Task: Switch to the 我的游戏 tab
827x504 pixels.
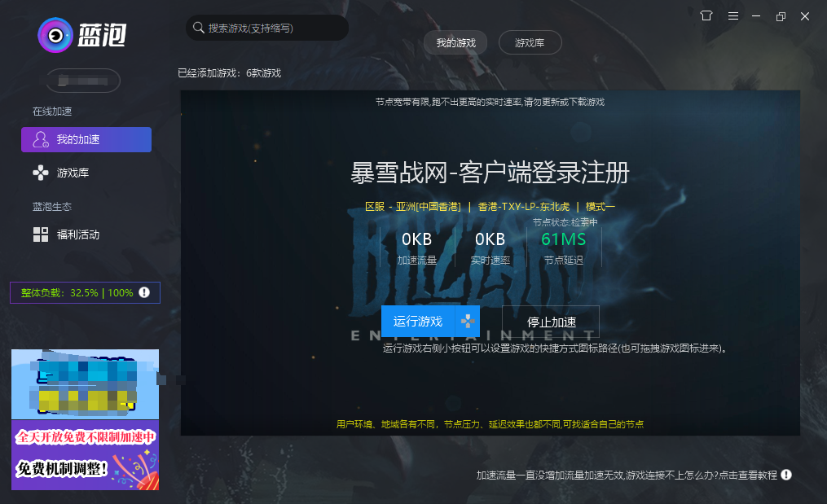Action: [x=455, y=42]
